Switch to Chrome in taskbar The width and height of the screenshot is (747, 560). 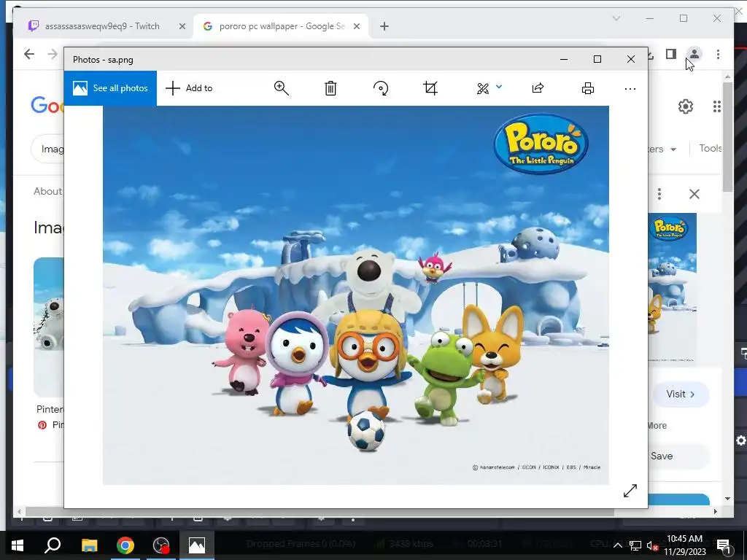pos(125,545)
